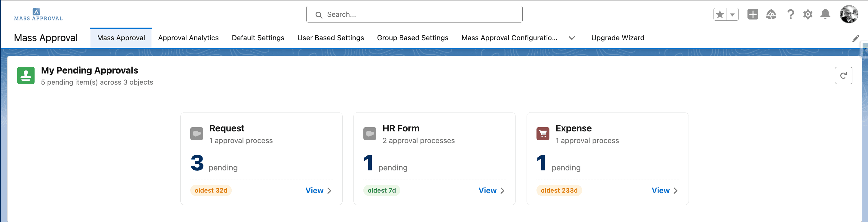Switch to the Upgrade Wizard tab
This screenshot has height=222, width=868.
click(x=617, y=38)
